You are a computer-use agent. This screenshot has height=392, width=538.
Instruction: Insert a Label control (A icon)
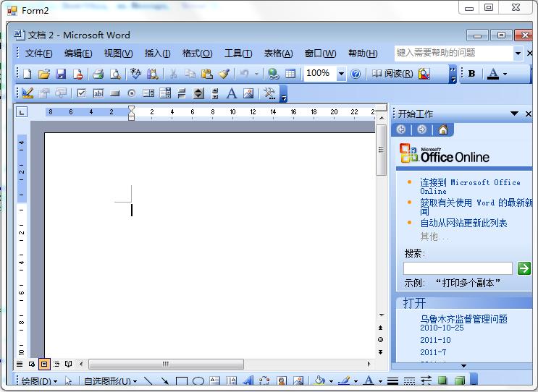point(232,93)
